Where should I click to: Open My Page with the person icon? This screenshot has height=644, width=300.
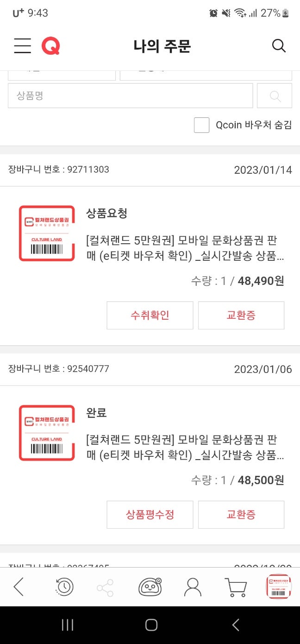pyautogui.click(x=193, y=587)
